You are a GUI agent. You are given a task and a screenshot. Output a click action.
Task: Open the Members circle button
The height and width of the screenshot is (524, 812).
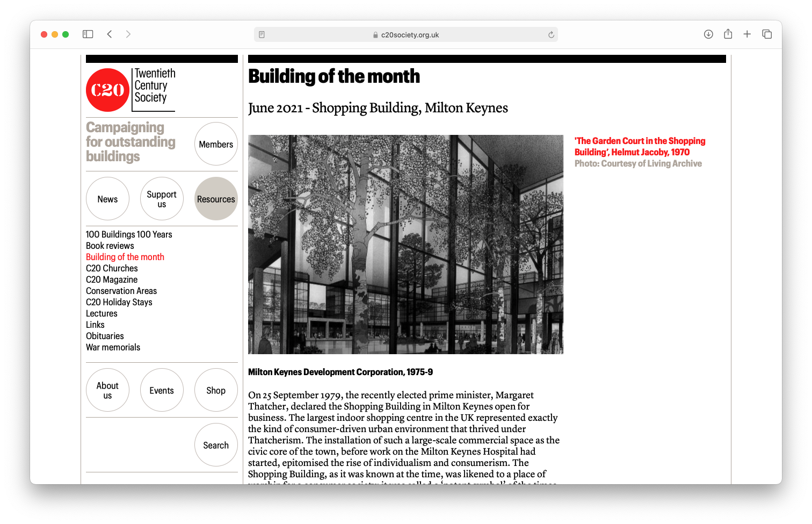[216, 144]
